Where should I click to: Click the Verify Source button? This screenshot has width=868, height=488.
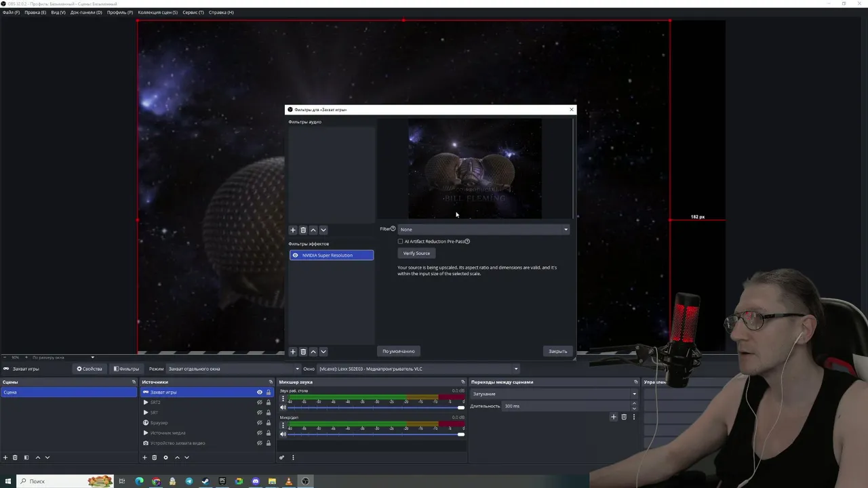pyautogui.click(x=416, y=253)
